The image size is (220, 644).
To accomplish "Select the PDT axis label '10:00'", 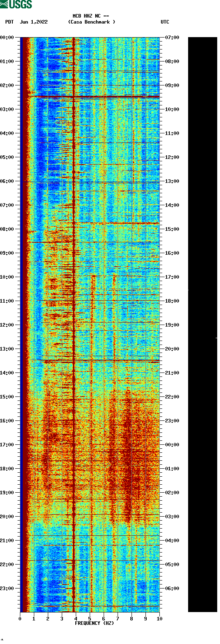I will pos(7,277).
